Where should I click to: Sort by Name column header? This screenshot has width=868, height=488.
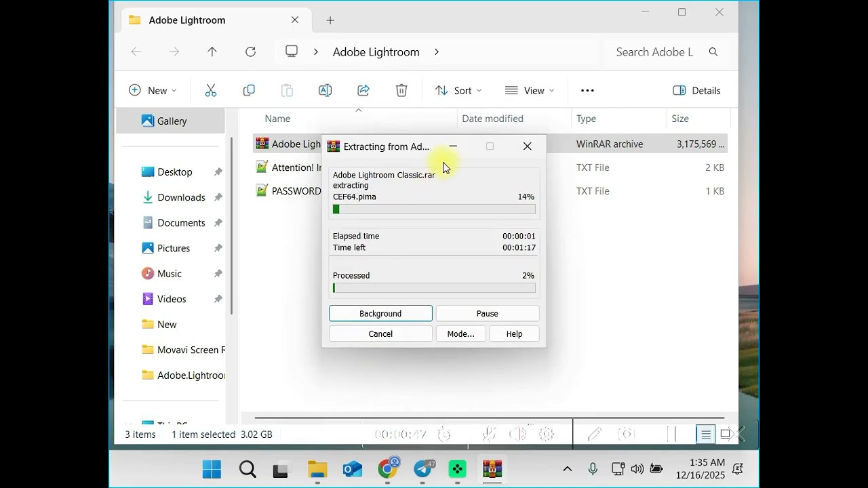[x=277, y=119]
